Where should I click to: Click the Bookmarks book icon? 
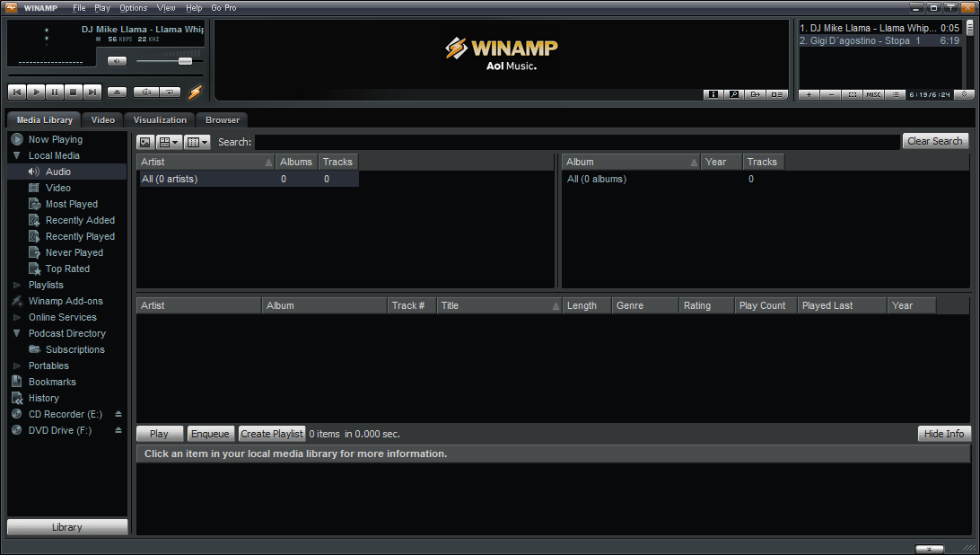point(17,381)
